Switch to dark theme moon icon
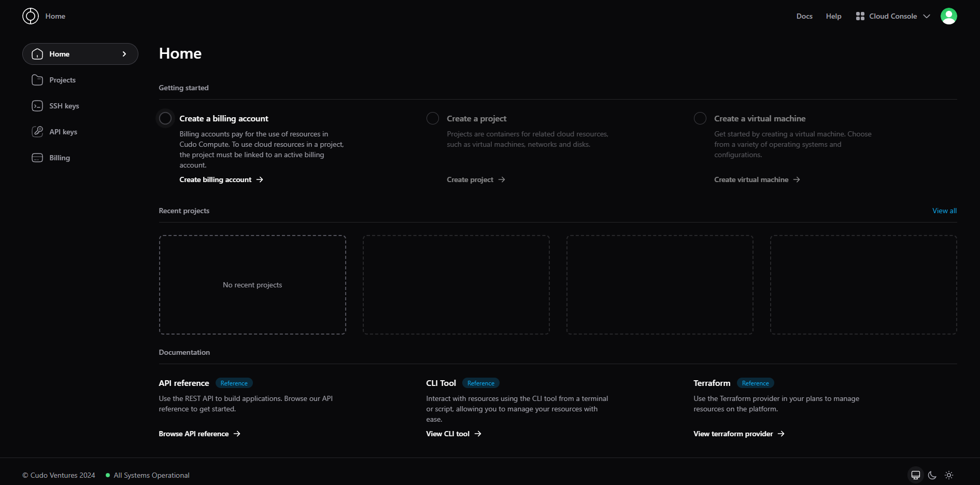The width and height of the screenshot is (980, 485). [x=932, y=475]
